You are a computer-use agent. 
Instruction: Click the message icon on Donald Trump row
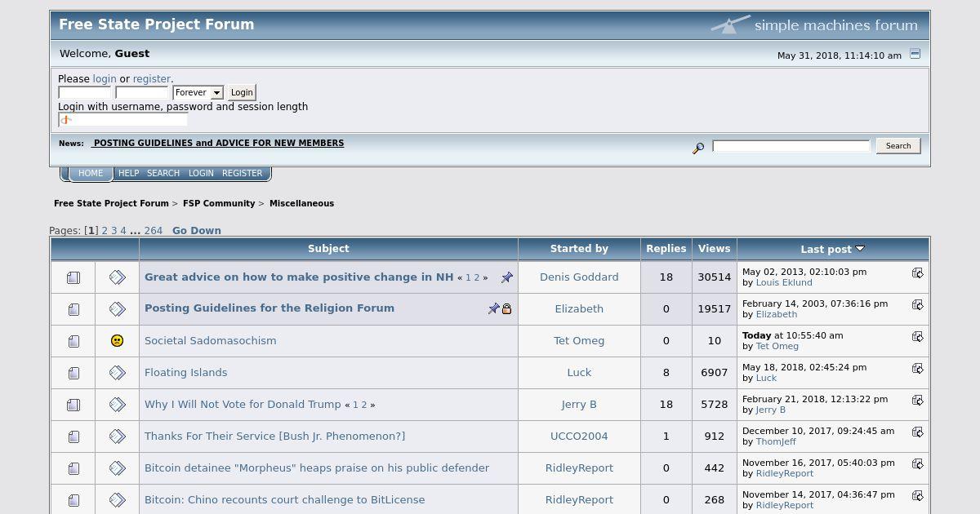(x=117, y=405)
